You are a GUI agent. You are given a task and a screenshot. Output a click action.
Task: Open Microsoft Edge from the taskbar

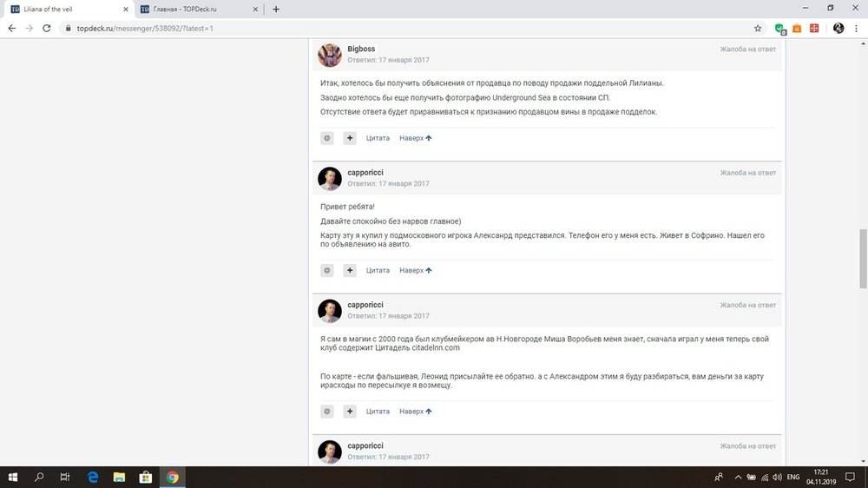click(93, 477)
